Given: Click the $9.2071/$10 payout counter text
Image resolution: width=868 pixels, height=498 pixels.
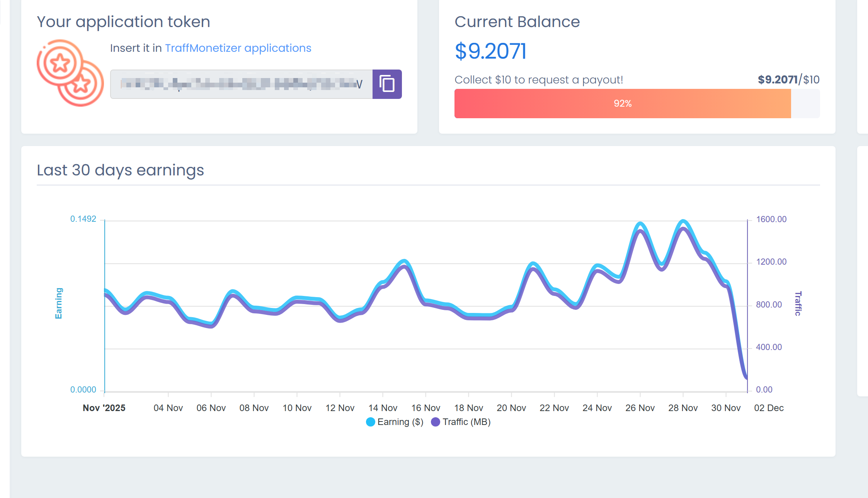Looking at the screenshot, I should click(788, 80).
